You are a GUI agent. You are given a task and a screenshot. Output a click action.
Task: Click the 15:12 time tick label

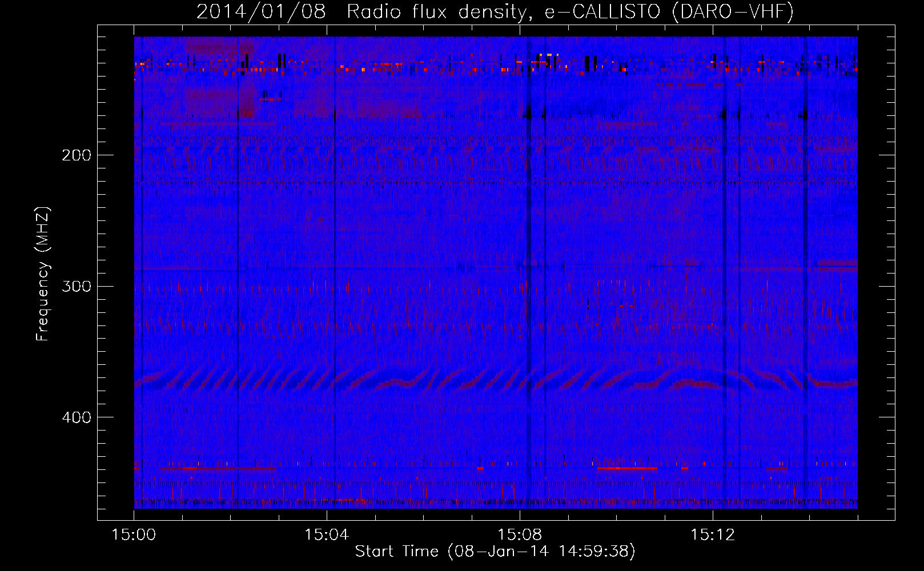713,535
